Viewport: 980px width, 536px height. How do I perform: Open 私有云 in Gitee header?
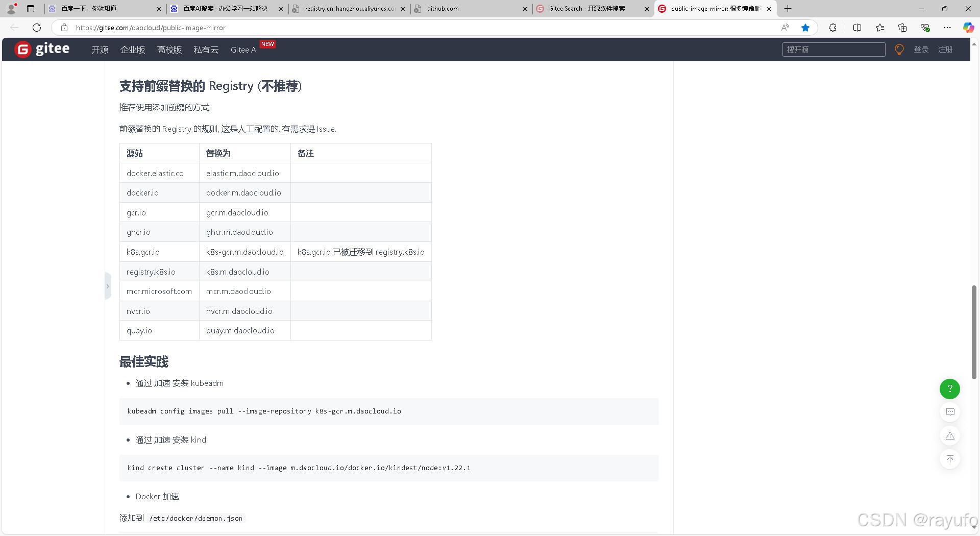coord(206,50)
